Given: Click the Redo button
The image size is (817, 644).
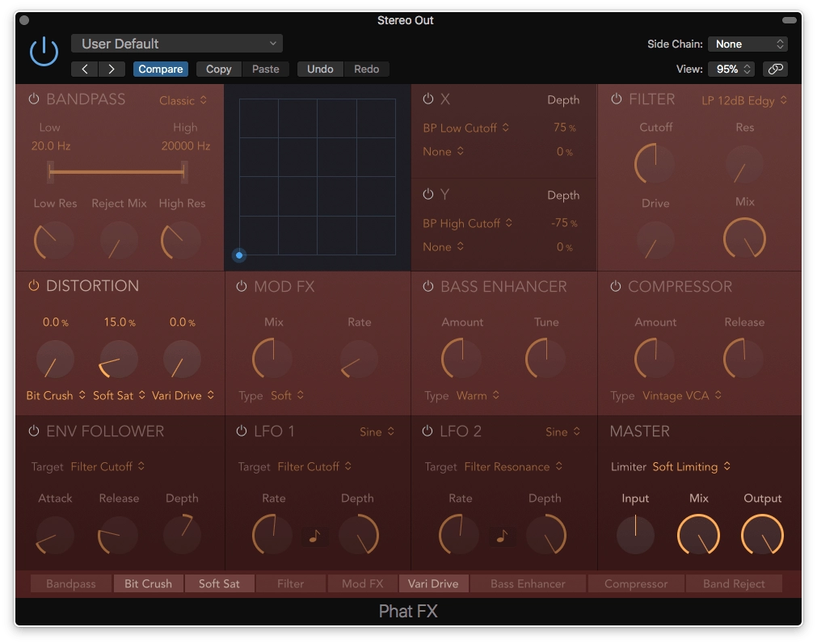Looking at the screenshot, I should (366, 69).
